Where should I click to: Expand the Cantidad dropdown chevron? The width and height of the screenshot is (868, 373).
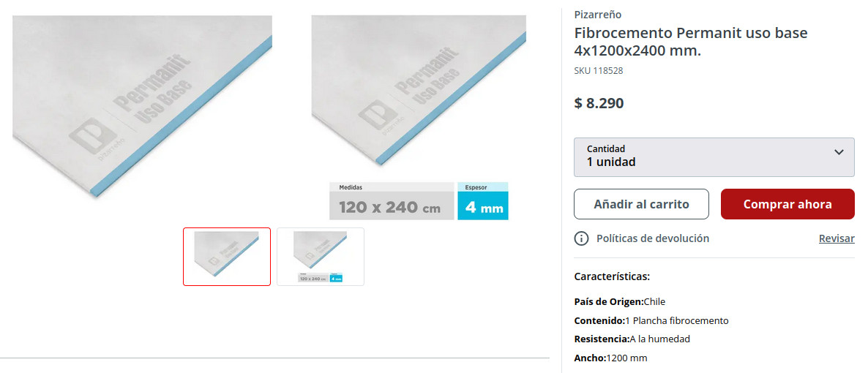coord(839,152)
